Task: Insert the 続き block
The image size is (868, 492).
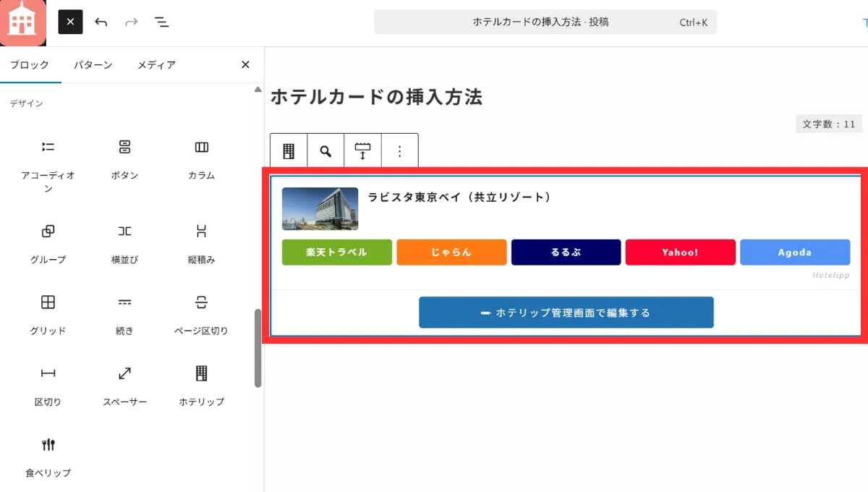Action: tap(124, 315)
